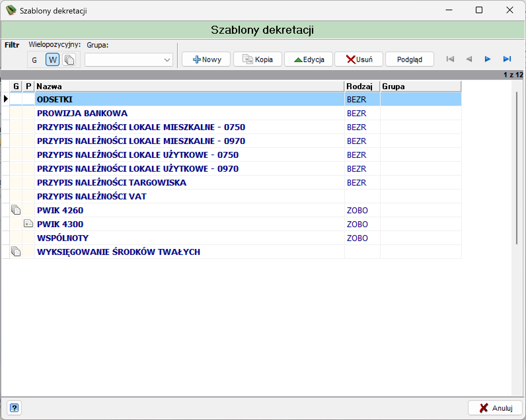Jump to last record navigation arrow

pyautogui.click(x=507, y=59)
